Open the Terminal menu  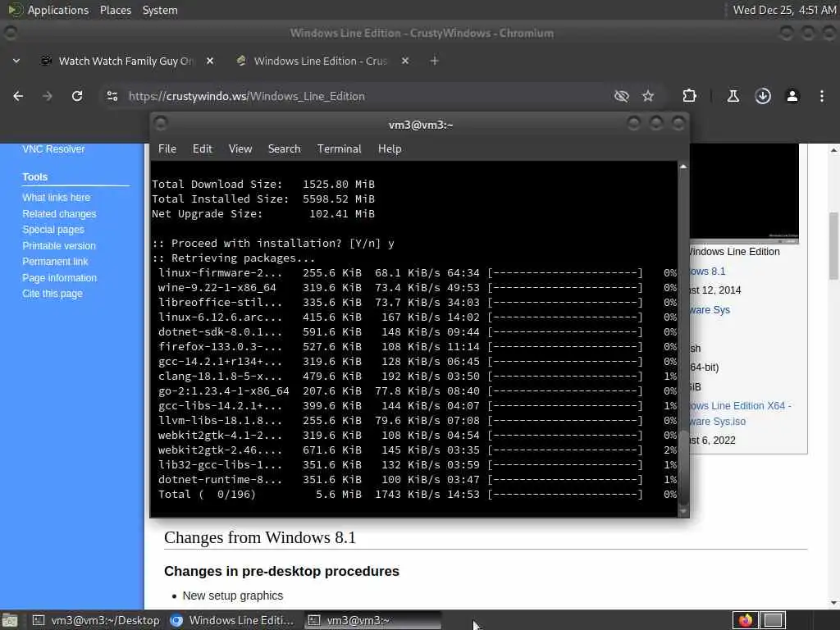(339, 149)
